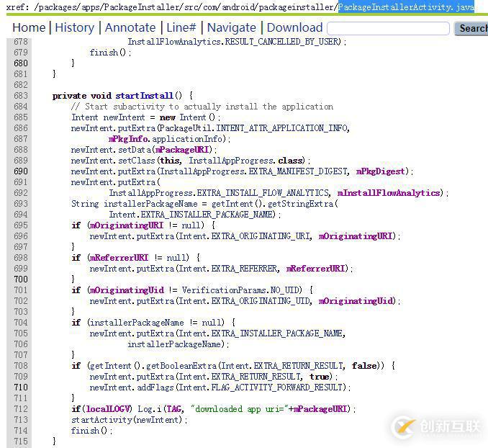The height and width of the screenshot is (448, 488).
Task: Follow the mInstallFlowAnalytics symbol on line 692
Action: pos(389,193)
